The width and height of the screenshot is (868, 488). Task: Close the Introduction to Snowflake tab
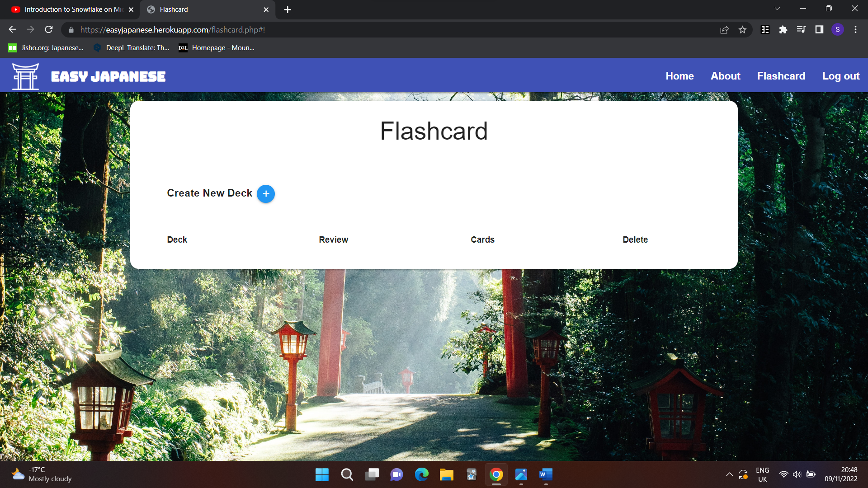pos(131,9)
